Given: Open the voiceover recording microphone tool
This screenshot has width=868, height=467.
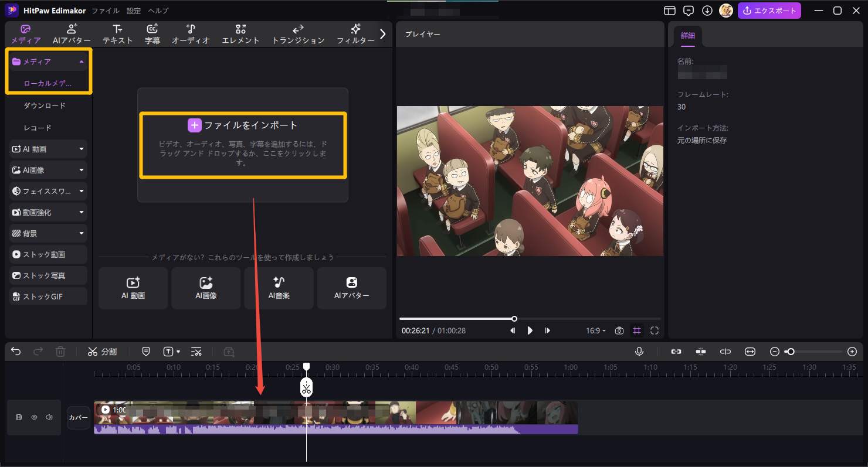Looking at the screenshot, I should pos(639,352).
